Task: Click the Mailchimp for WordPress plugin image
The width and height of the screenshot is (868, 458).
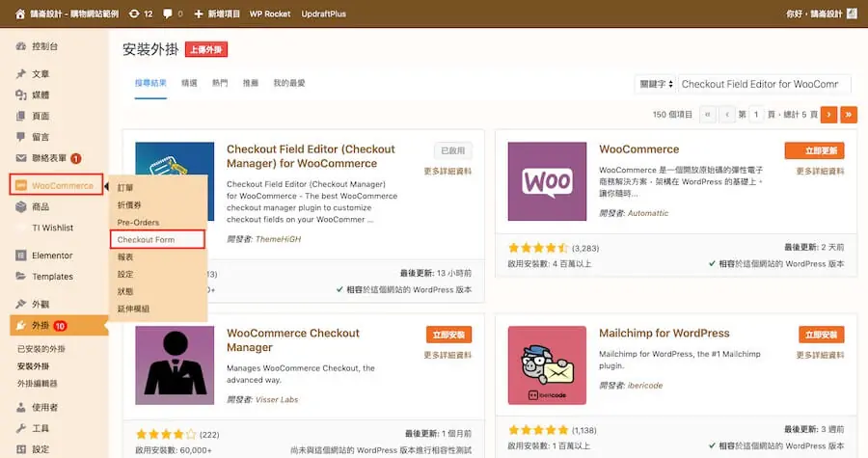Action: [x=547, y=365]
